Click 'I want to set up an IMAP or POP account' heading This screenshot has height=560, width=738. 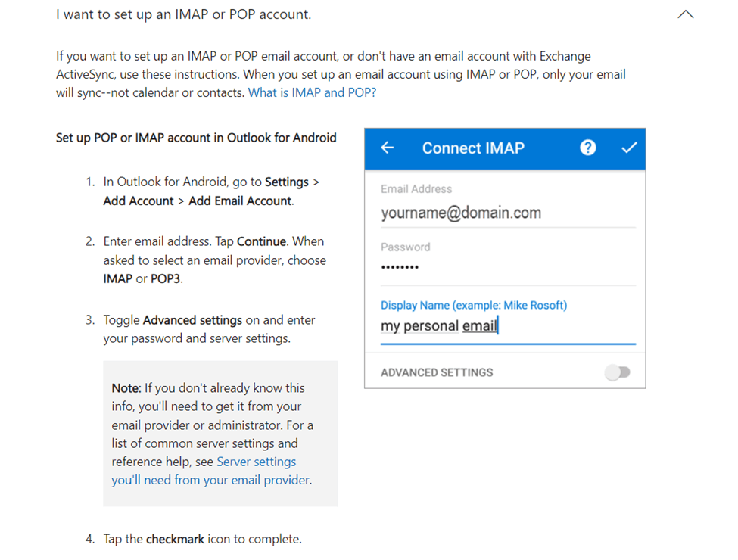click(183, 14)
